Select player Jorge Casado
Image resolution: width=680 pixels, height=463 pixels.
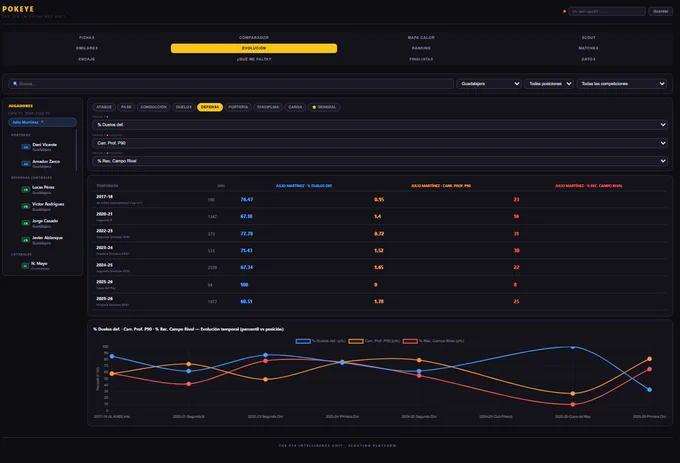click(45, 223)
